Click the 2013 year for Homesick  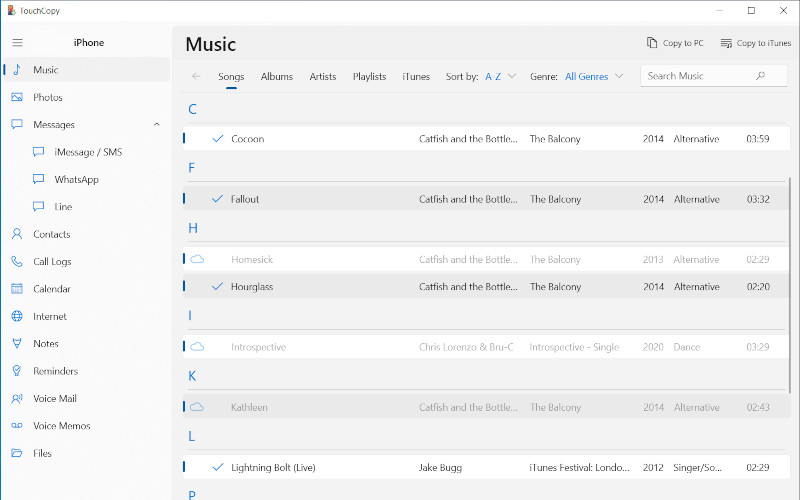coord(653,259)
